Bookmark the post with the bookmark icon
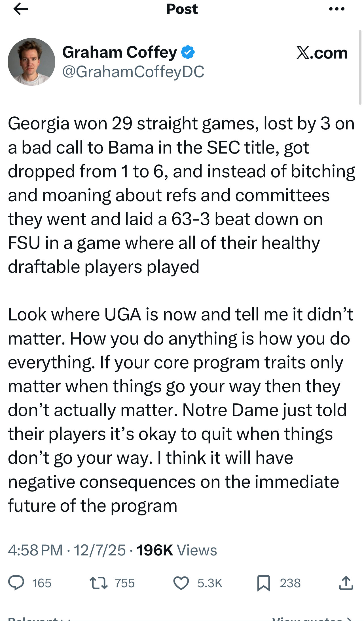Image resolution: width=364 pixels, height=621 pixels. (x=263, y=583)
